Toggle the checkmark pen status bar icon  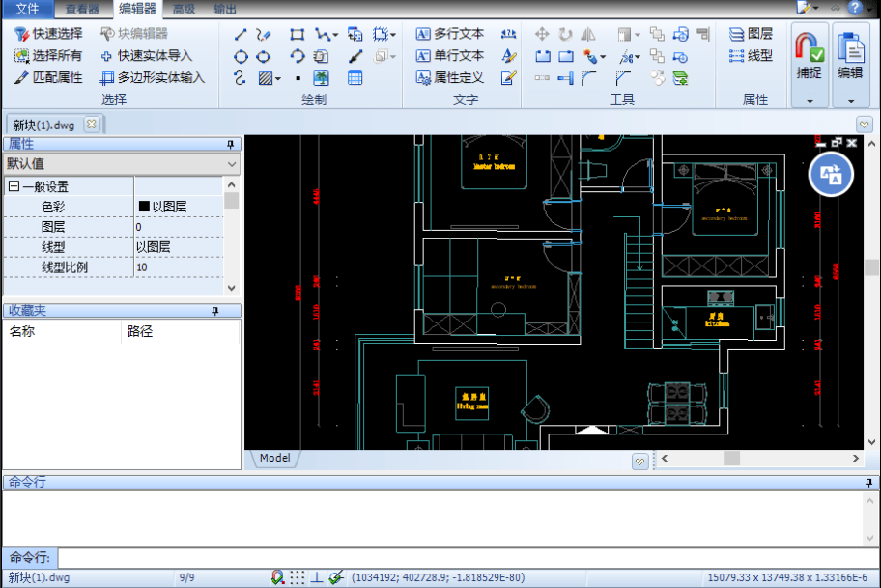point(336,577)
